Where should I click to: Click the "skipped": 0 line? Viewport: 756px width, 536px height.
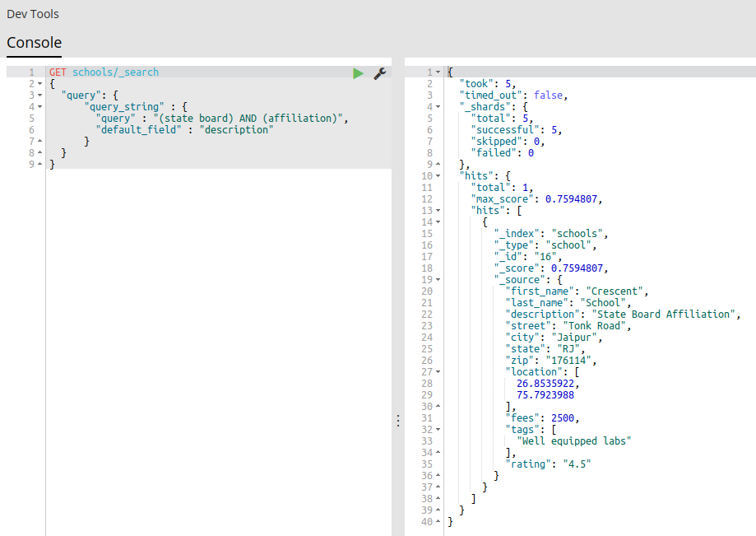pyautogui.click(x=508, y=142)
